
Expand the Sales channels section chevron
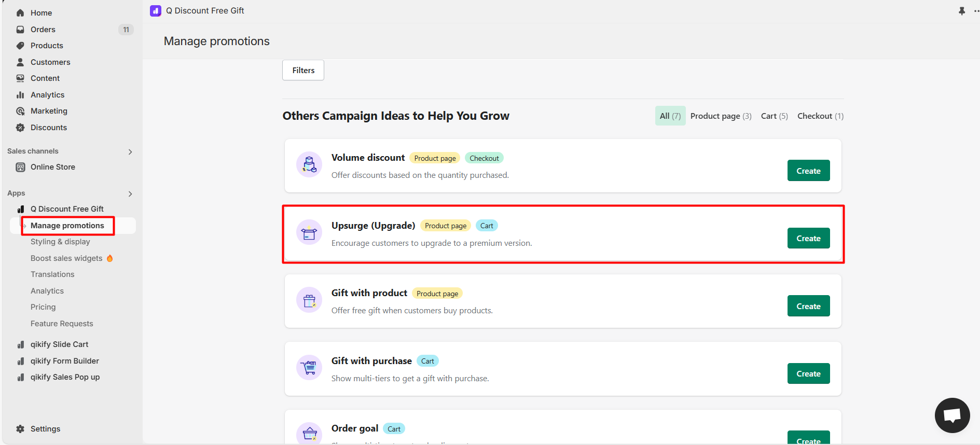(130, 152)
